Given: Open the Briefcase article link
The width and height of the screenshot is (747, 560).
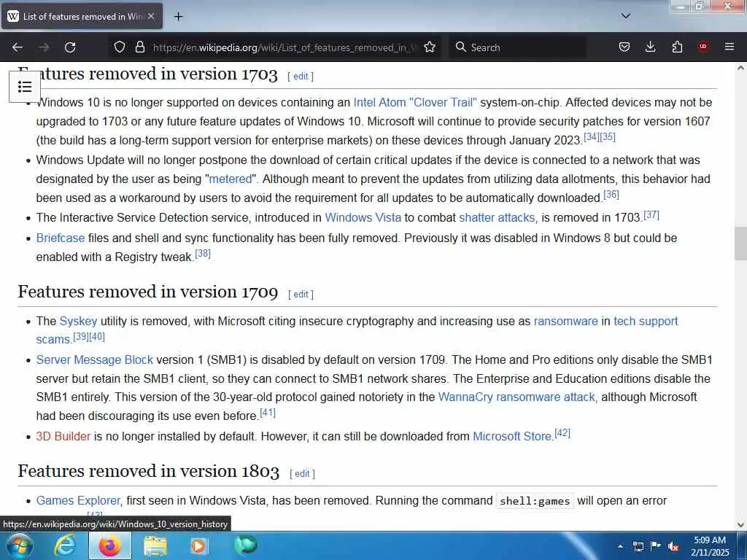Looking at the screenshot, I should click(61, 238).
